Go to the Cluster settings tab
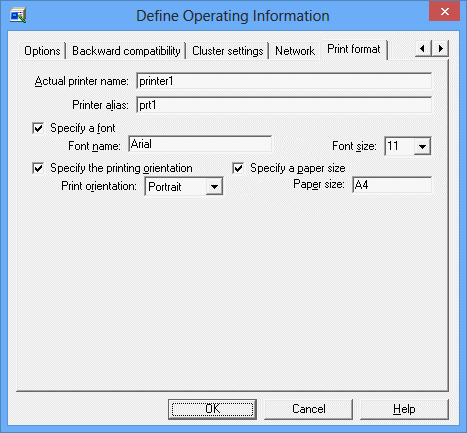The width and height of the screenshot is (467, 433). coord(228,51)
